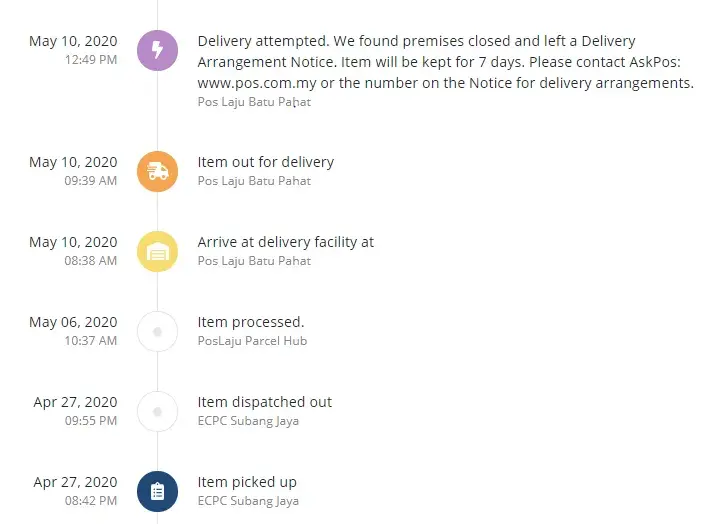Select the 'Item out for delivery' status
The width and height of the screenshot is (709, 524).
[x=265, y=162]
